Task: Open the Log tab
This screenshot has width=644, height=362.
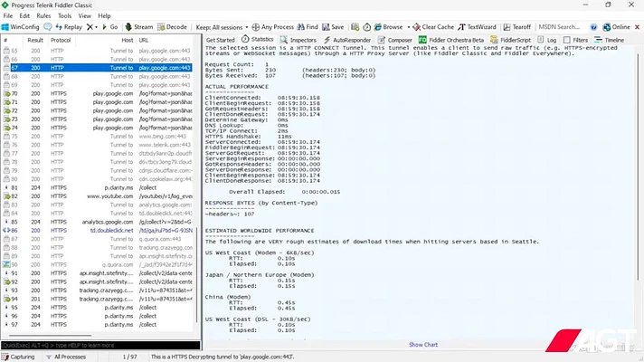Action: pos(547,40)
